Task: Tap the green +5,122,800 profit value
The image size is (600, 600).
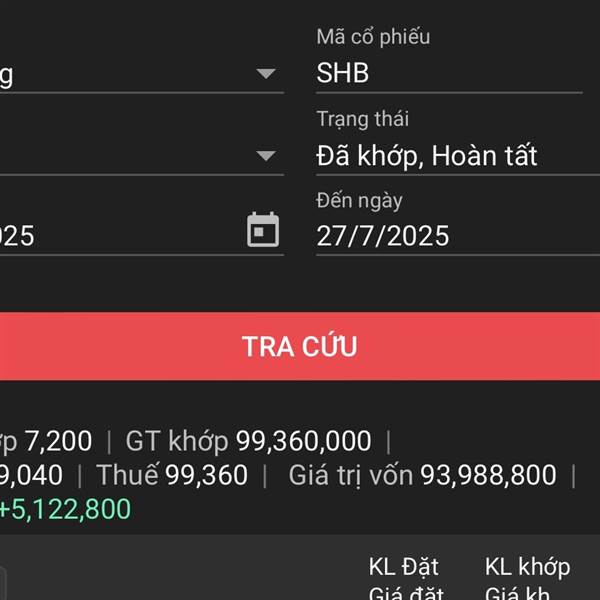Action: (65, 509)
